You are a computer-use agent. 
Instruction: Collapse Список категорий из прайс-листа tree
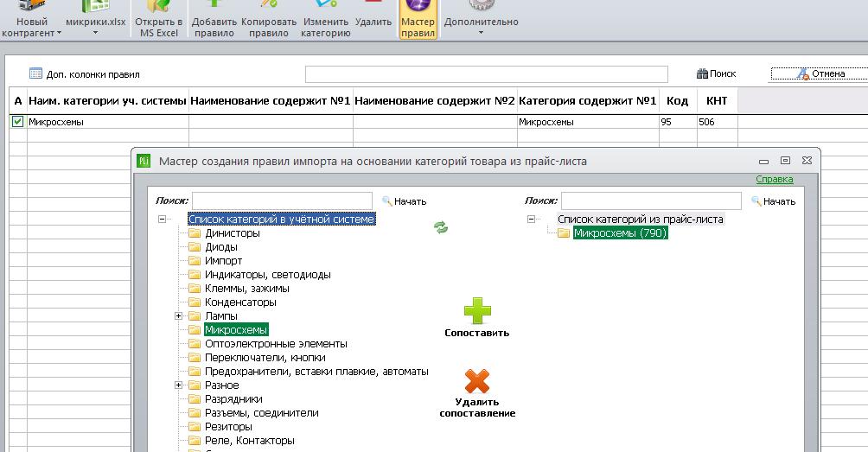531,219
